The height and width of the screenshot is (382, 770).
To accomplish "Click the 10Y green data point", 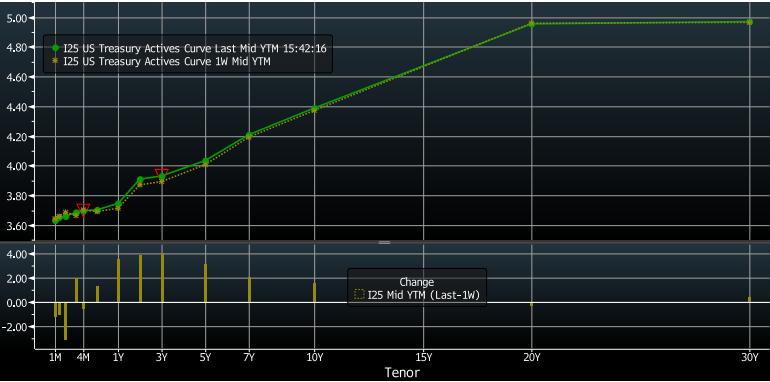I will coord(314,108).
